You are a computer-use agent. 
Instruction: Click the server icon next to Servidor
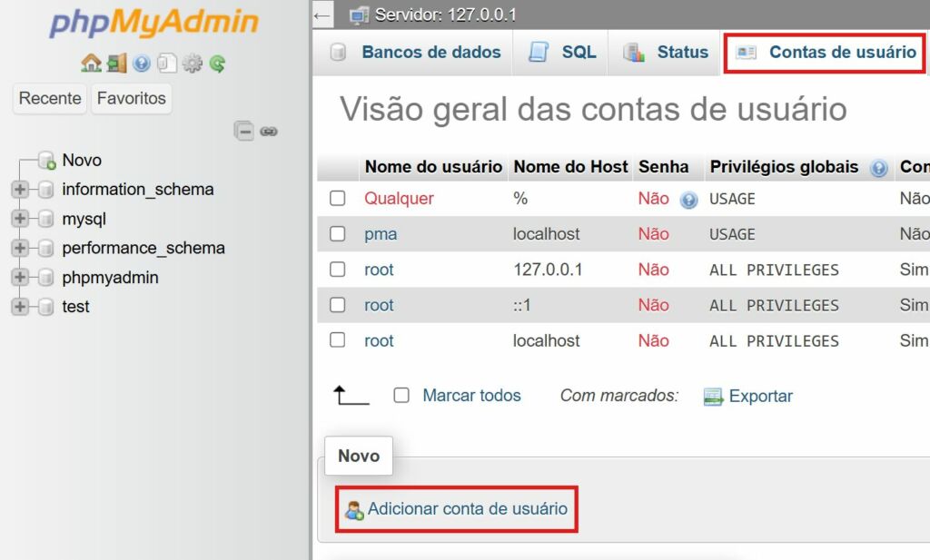click(x=359, y=15)
